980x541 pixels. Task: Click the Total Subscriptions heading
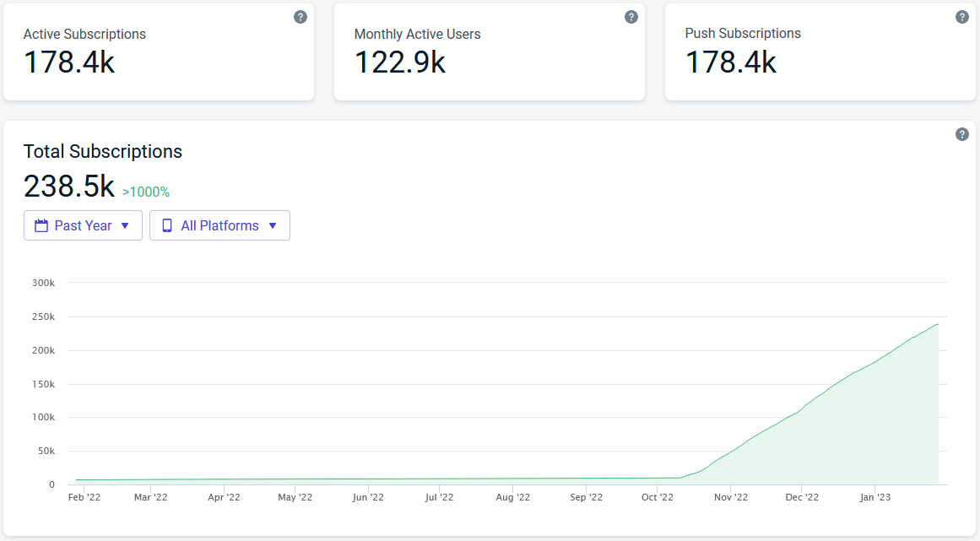click(x=103, y=151)
